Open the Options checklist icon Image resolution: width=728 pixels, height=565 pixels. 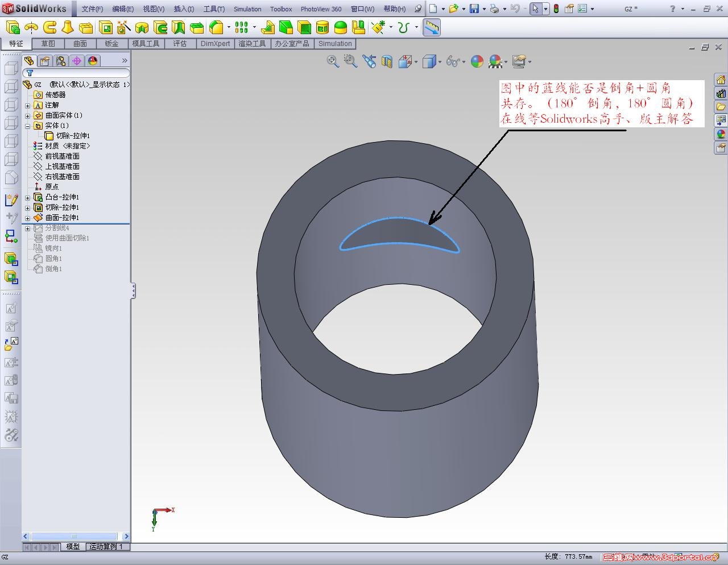coord(582,9)
